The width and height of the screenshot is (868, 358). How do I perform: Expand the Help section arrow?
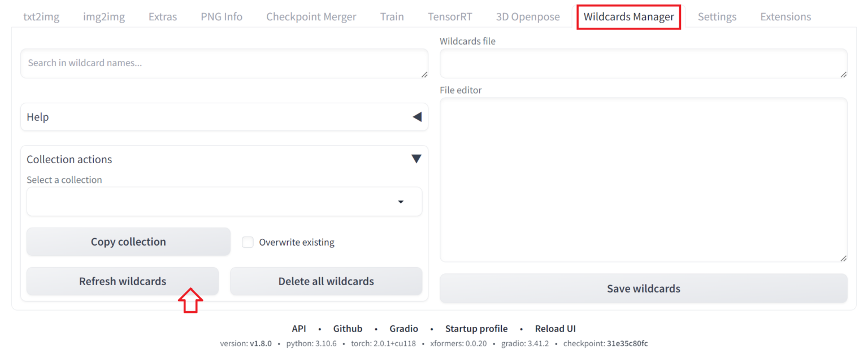click(x=417, y=117)
